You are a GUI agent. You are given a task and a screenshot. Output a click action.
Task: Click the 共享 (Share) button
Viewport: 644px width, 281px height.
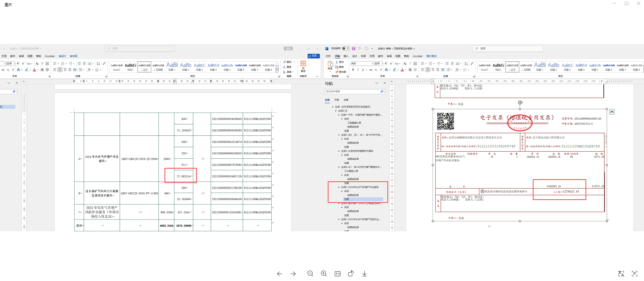(x=313, y=56)
